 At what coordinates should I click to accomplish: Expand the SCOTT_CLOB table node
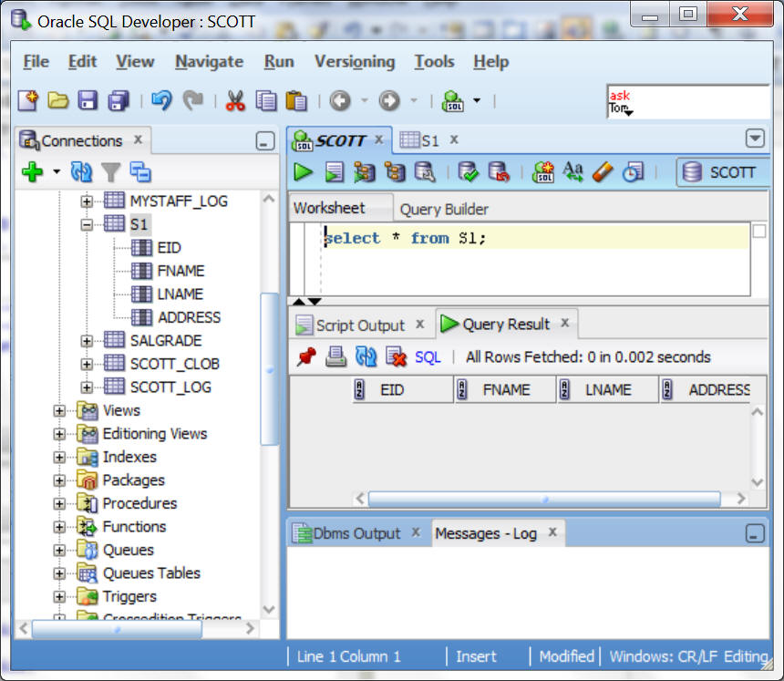87,365
